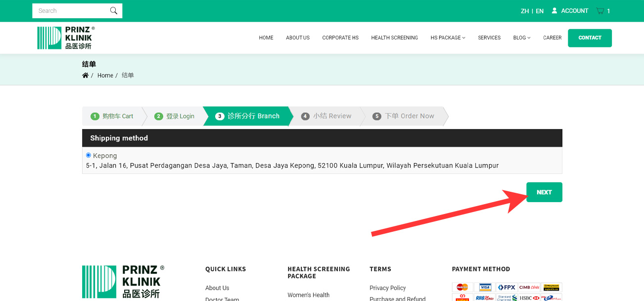Go to the Login step tab
Viewport: 644px width, 301px height.
[x=175, y=116]
